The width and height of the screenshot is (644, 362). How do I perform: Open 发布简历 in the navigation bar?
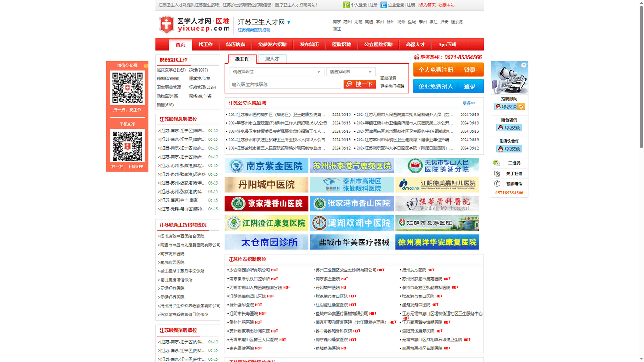309,45
